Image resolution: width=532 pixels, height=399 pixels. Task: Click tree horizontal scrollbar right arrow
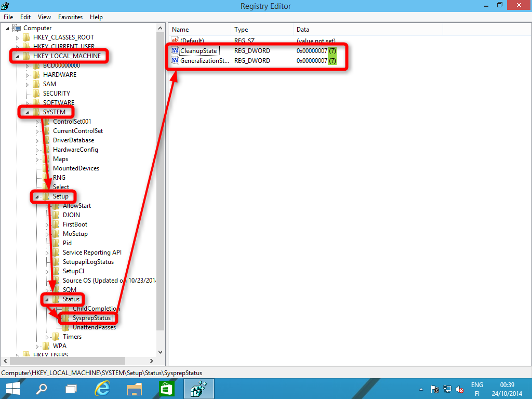[152, 361]
